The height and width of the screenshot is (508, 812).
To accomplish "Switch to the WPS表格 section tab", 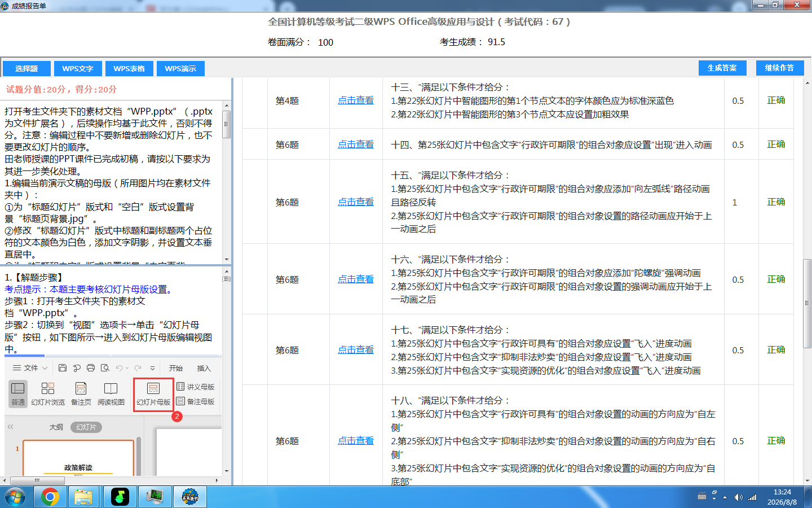I will (129, 68).
